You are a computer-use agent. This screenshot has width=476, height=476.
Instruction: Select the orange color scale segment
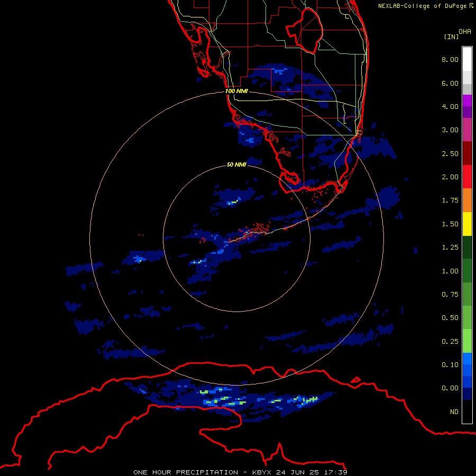click(x=467, y=200)
